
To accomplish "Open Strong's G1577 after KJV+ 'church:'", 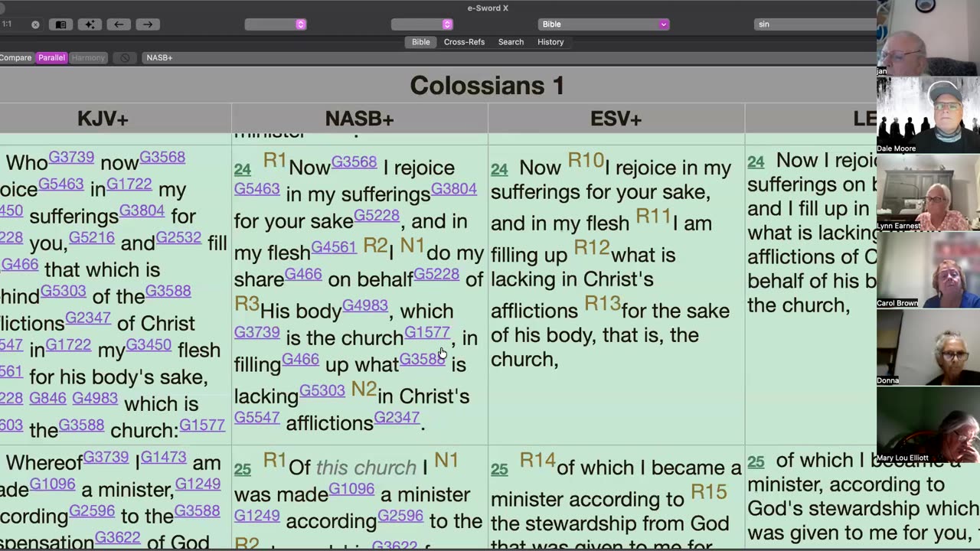I will pyautogui.click(x=202, y=424).
